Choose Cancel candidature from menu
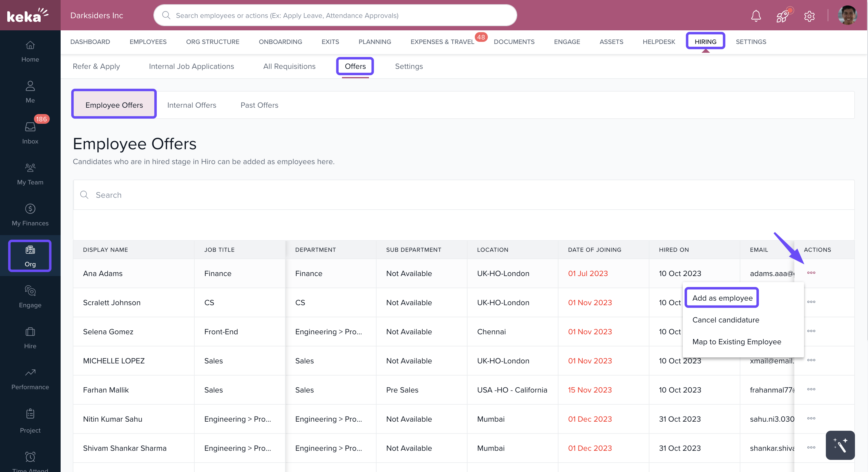 pyautogui.click(x=726, y=320)
